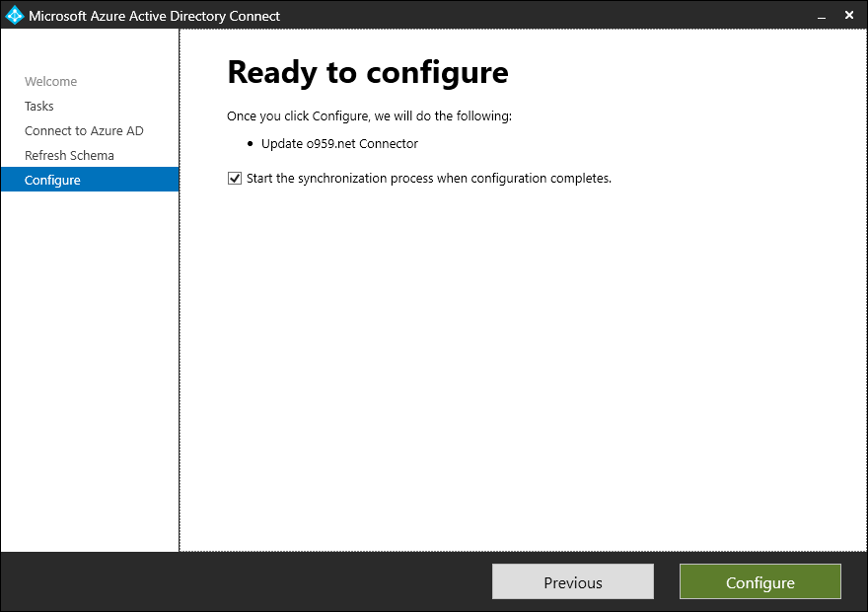Go back with the Previous button
The image size is (868, 612).
(x=573, y=581)
